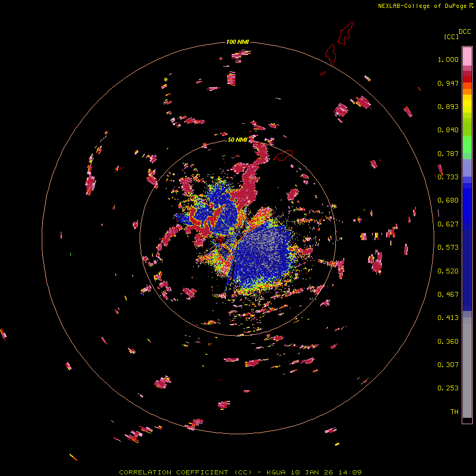Click the 1.000 scale value

click(448, 59)
